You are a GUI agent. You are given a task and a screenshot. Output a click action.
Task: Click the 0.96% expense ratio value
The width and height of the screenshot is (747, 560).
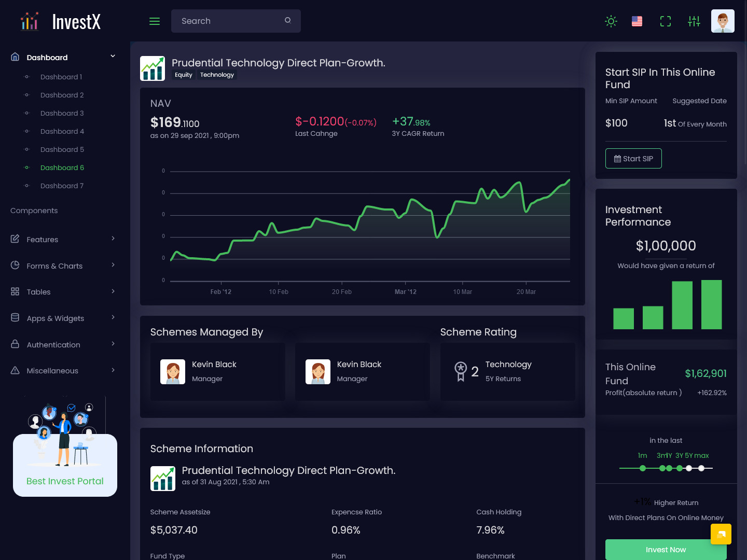click(x=346, y=530)
